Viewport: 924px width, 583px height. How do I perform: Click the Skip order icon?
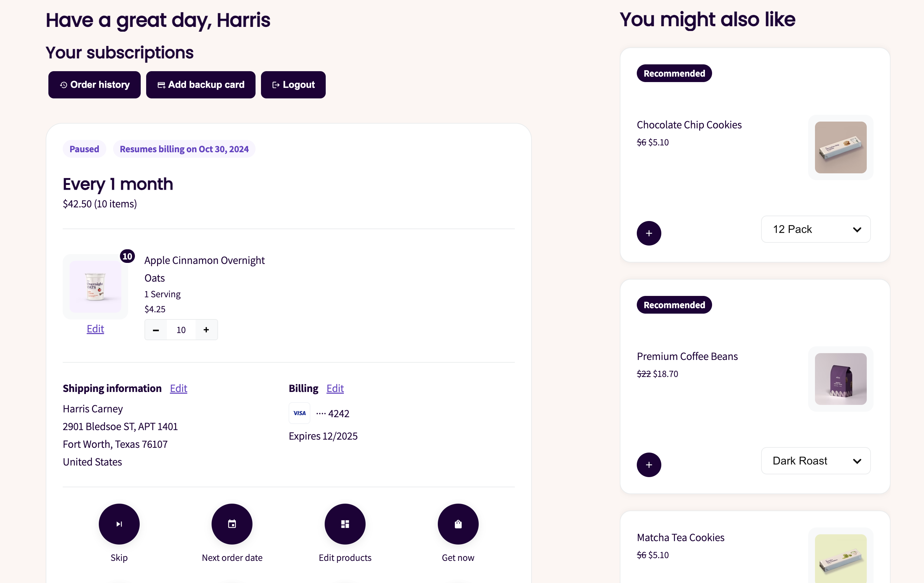coord(119,523)
